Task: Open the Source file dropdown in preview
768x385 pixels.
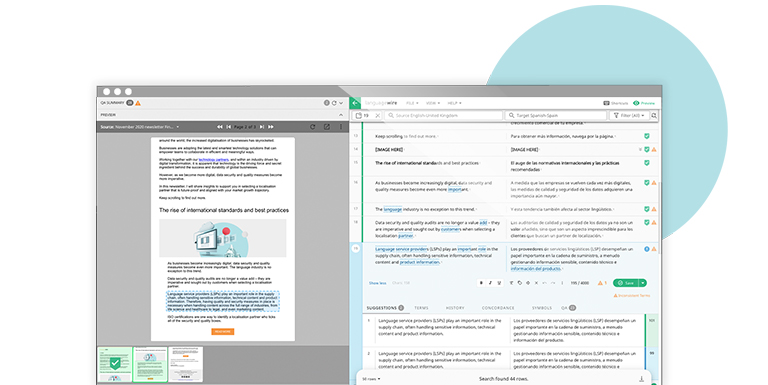Action: pyautogui.click(x=140, y=127)
